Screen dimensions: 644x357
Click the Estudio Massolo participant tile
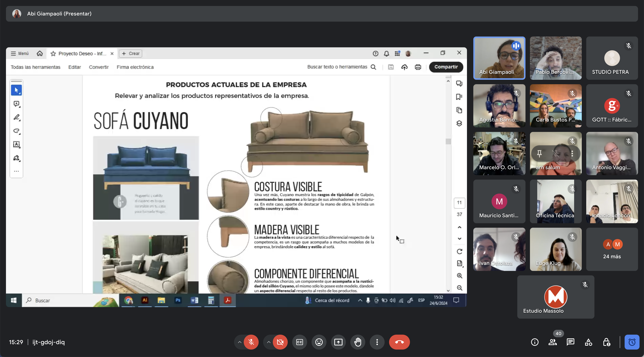tap(555, 297)
